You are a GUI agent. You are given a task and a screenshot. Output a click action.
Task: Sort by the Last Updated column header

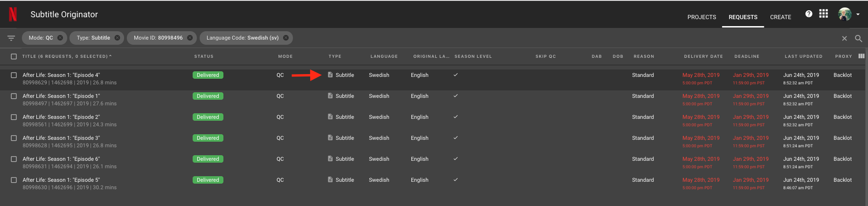803,56
